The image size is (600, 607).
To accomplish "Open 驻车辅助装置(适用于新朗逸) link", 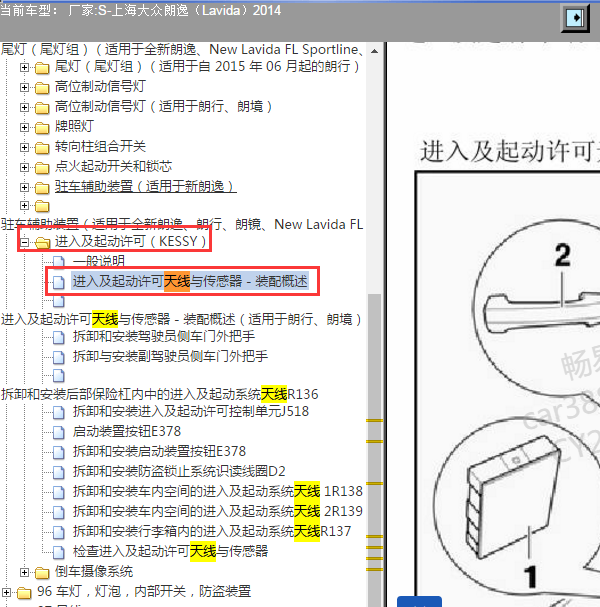I will 146,187.
